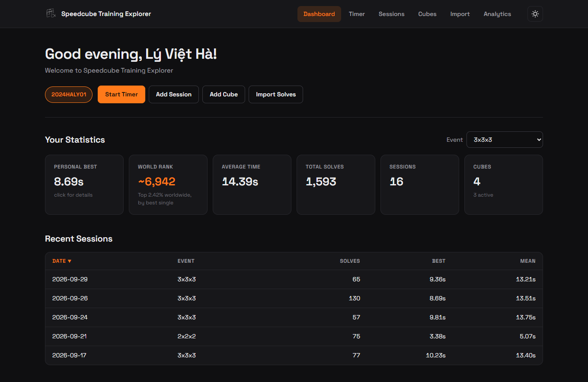Image resolution: width=588 pixels, height=382 pixels.
Task: Open the Analytics tab
Action: [497, 14]
